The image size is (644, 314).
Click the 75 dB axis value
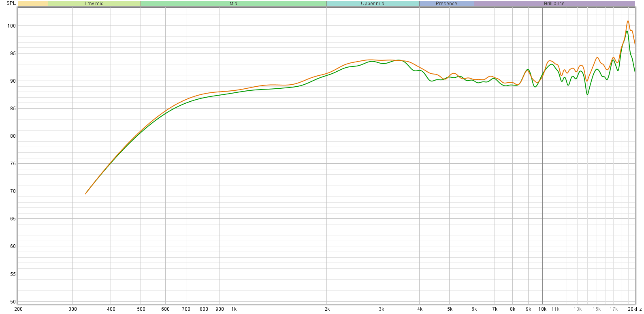[13, 164]
